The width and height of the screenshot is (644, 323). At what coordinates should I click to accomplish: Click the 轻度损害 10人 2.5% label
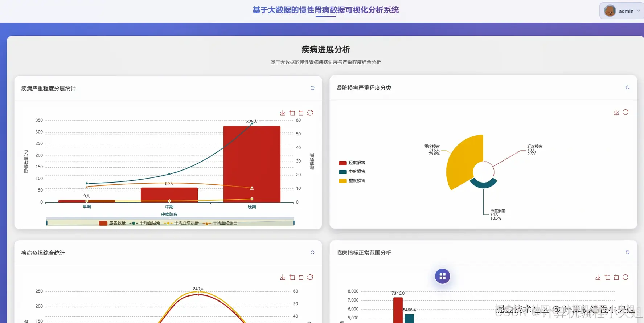click(535, 150)
